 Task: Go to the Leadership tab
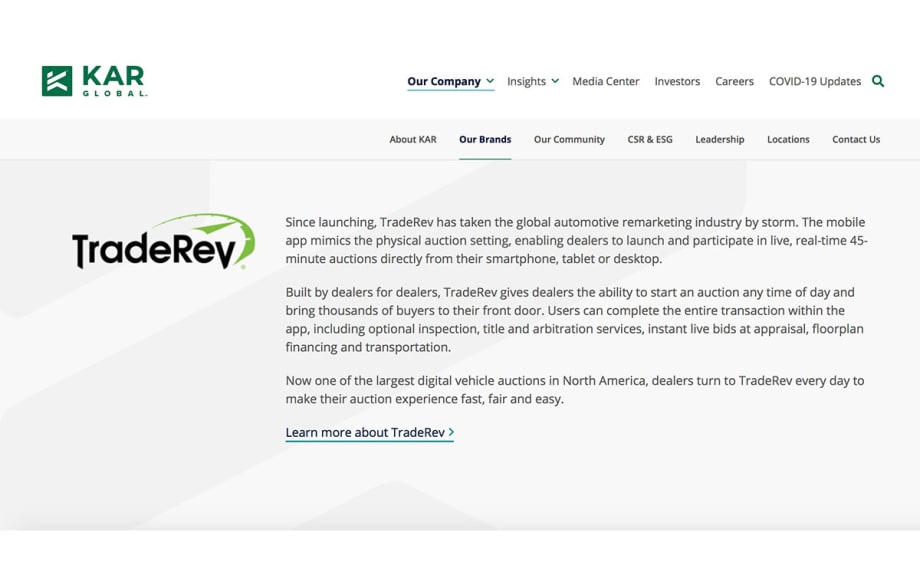[720, 139]
